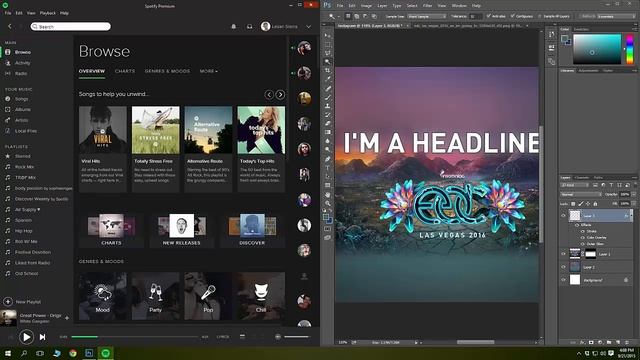Open Spotify inbox icon
Viewport: 640px width, 360px height.
click(249, 27)
